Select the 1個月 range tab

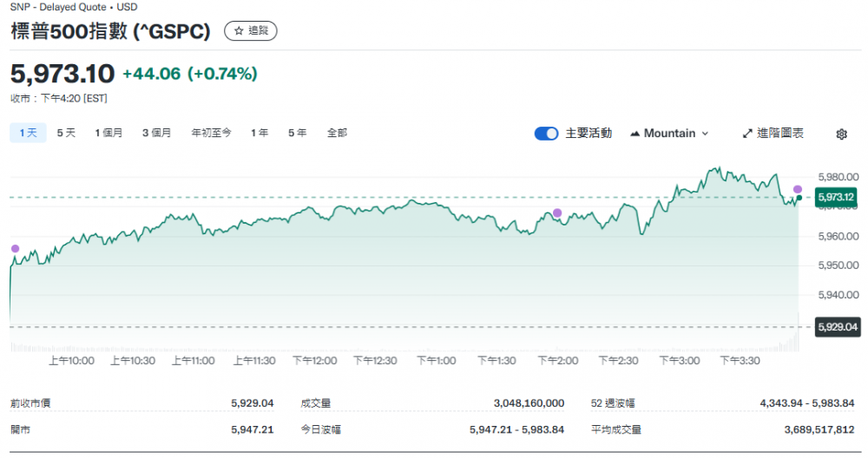[x=108, y=133]
